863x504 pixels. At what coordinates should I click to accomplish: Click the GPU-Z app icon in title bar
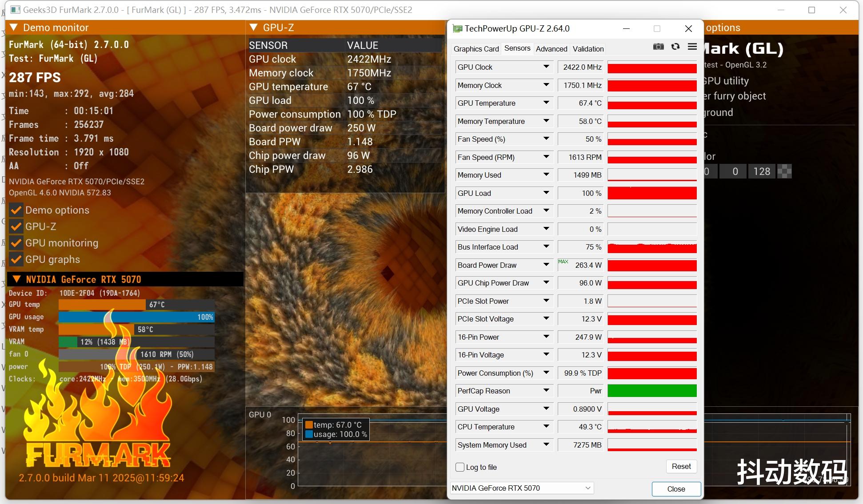click(457, 29)
